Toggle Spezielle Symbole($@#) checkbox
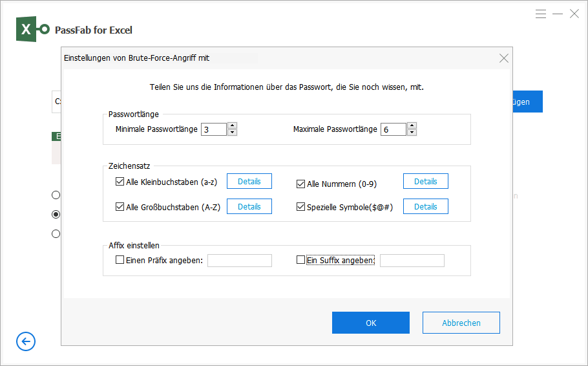This screenshot has width=588, height=366. coord(300,208)
